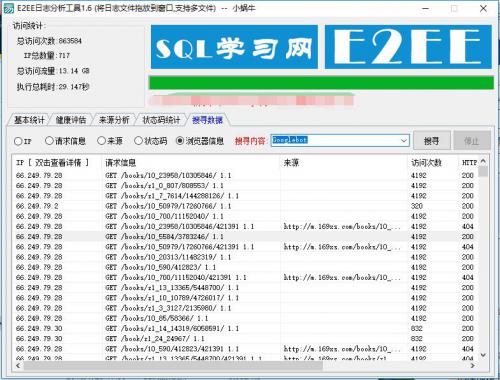Click the 访问次数 column header
Screen dimensions: 500x380
426,163
